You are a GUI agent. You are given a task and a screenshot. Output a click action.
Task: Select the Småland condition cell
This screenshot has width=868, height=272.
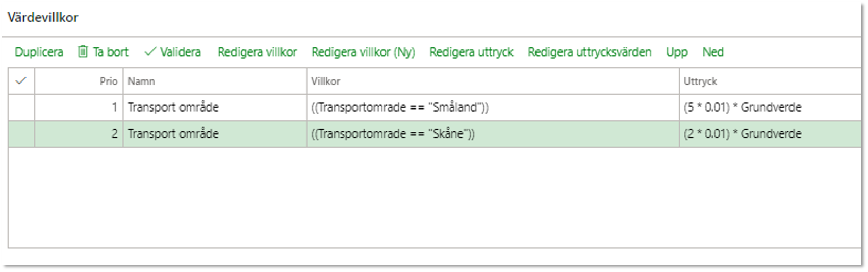pyautogui.click(x=493, y=107)
